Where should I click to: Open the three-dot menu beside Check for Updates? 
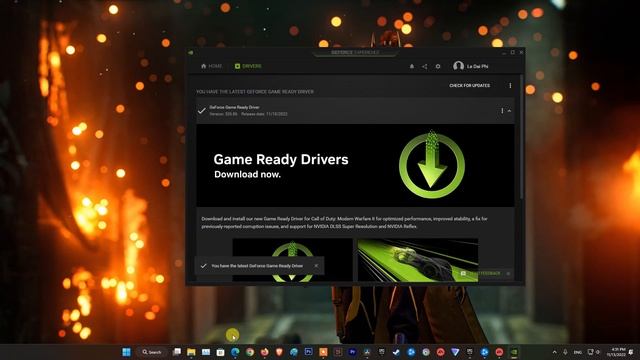pos(510,85)
